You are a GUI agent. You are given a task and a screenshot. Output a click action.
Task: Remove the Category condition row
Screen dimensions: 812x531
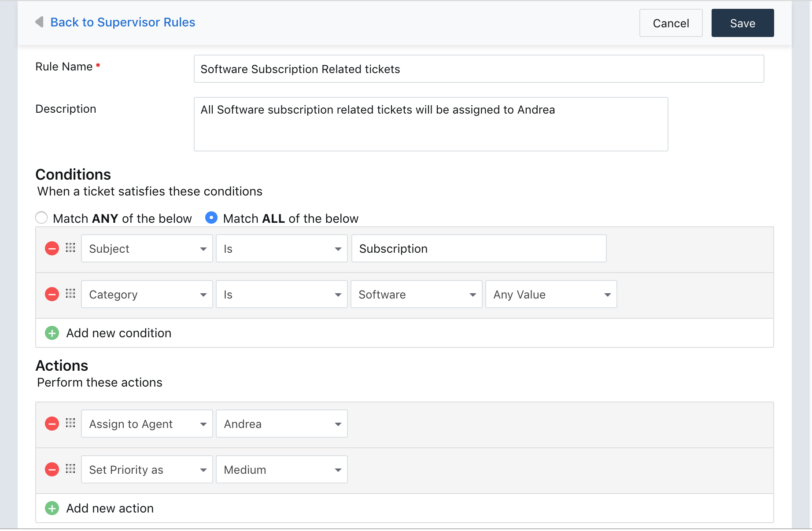(x=52, y=294)
